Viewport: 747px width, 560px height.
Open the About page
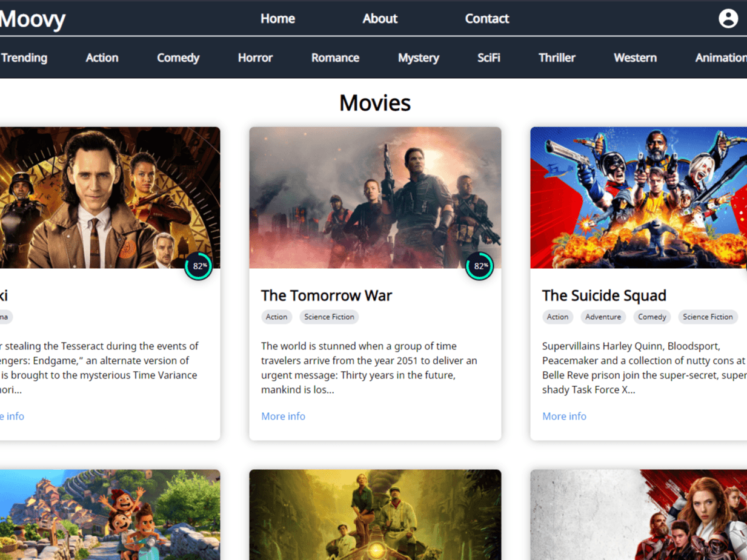(380, 19)
